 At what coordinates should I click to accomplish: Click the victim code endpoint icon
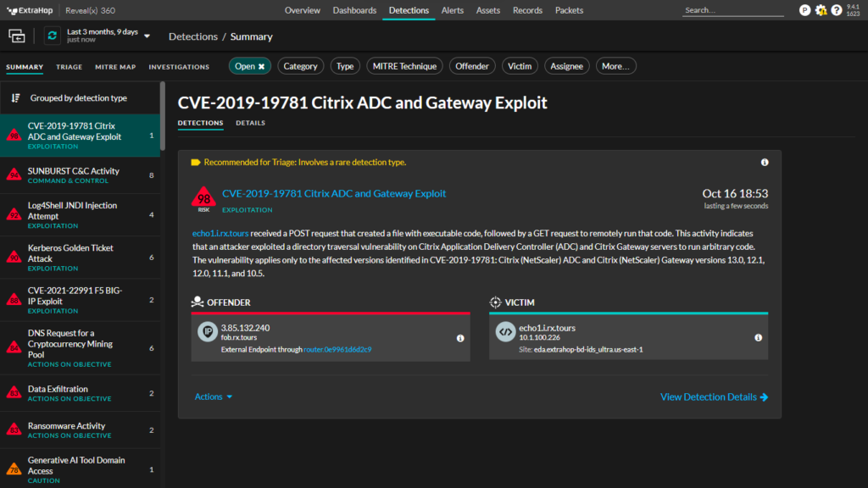click(505, 331)
